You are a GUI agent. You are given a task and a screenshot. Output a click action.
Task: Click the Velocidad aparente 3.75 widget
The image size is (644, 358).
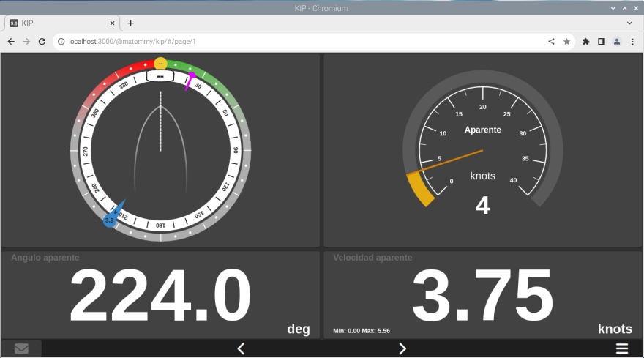click(x=482, y=295)
